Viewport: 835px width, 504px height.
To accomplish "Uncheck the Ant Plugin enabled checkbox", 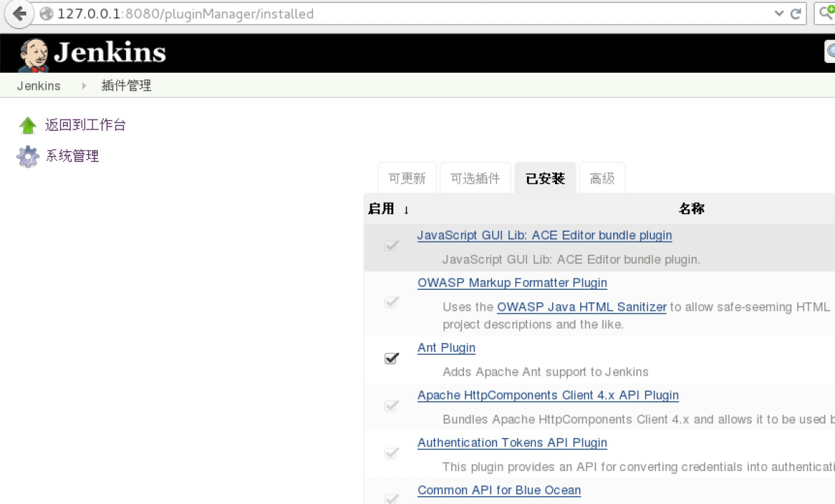I will (392, 358).
